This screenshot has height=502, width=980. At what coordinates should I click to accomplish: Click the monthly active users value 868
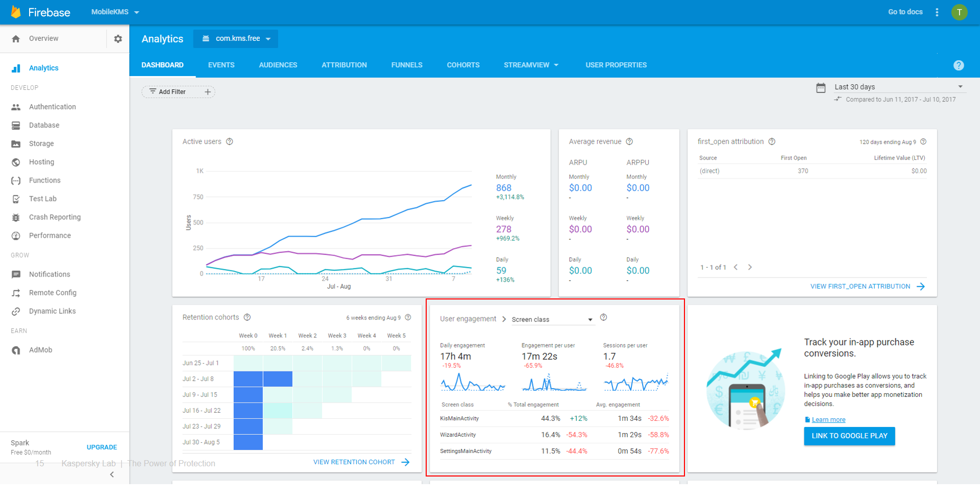pos(504,188)
